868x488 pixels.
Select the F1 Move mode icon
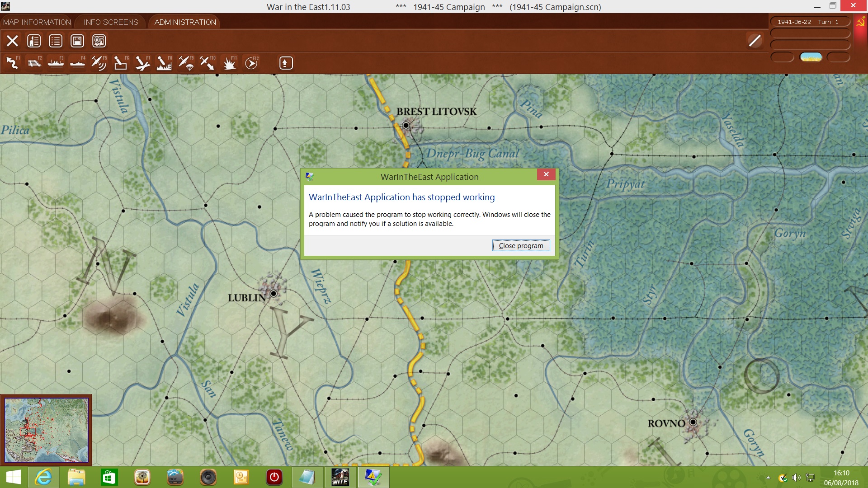[12, 63]
